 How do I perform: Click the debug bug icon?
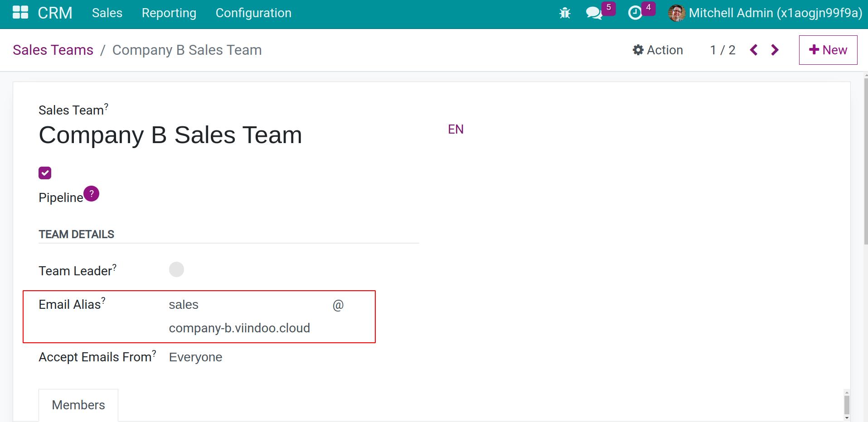pyautogui.click(x=565, y=13)
